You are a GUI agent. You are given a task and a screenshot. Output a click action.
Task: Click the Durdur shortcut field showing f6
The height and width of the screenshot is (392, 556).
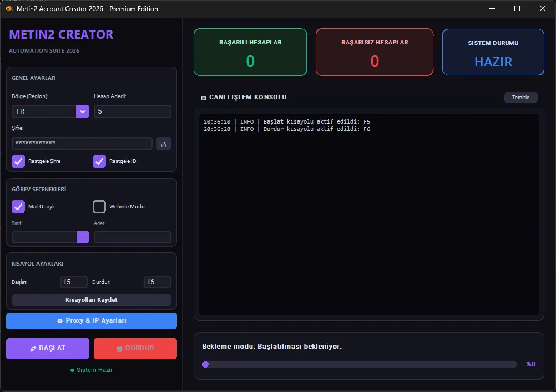pyautogui.click(x=158, y=282)
